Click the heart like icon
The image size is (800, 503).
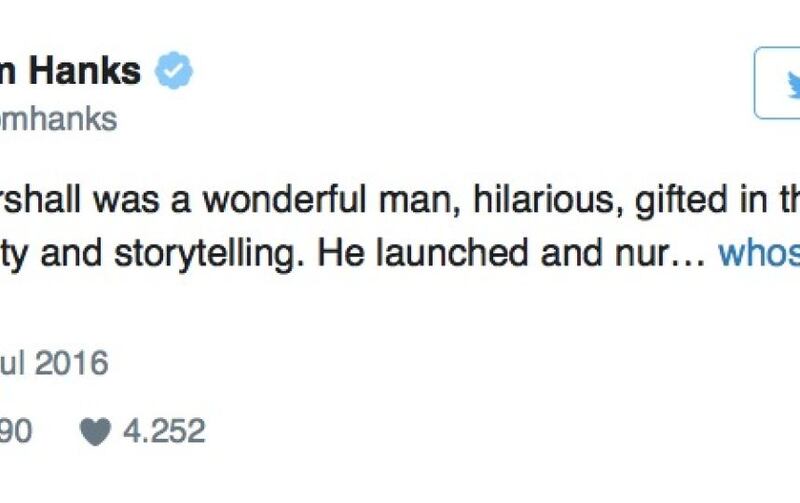pos(97,431)
